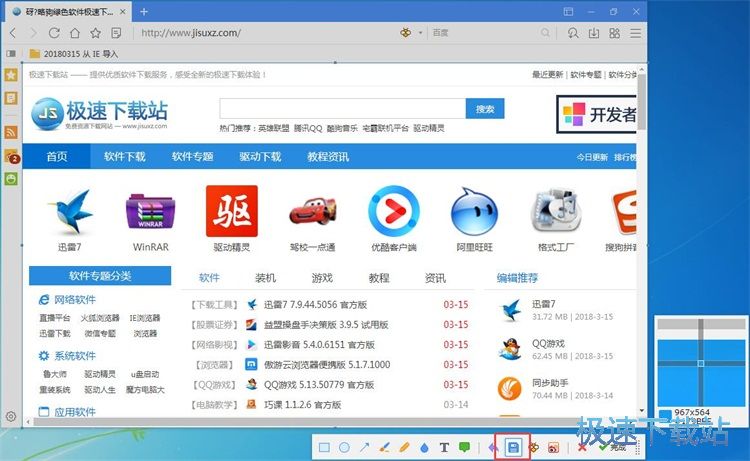Click the Baidu search box in toolbar
The width and height of the screenshot is (750, 461).
click(x=483, y=33)
